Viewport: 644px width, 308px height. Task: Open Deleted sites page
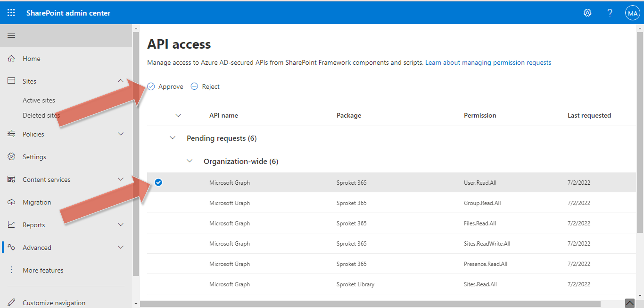[41, 115]
